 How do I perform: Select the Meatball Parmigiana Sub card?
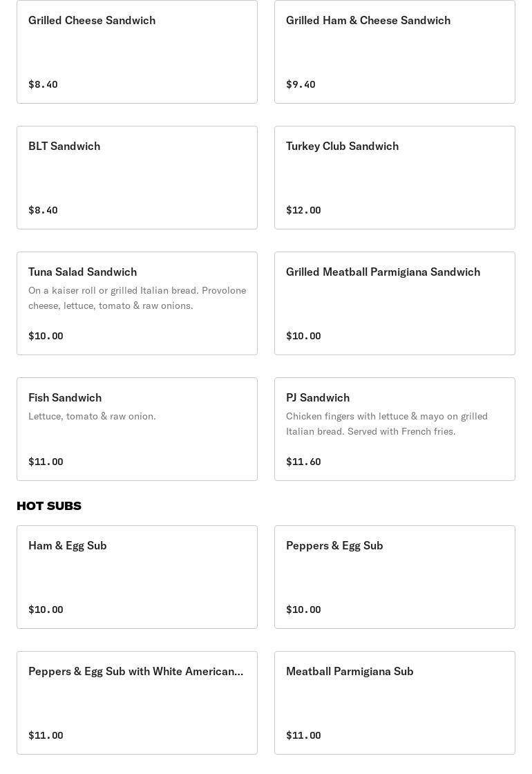395,703
